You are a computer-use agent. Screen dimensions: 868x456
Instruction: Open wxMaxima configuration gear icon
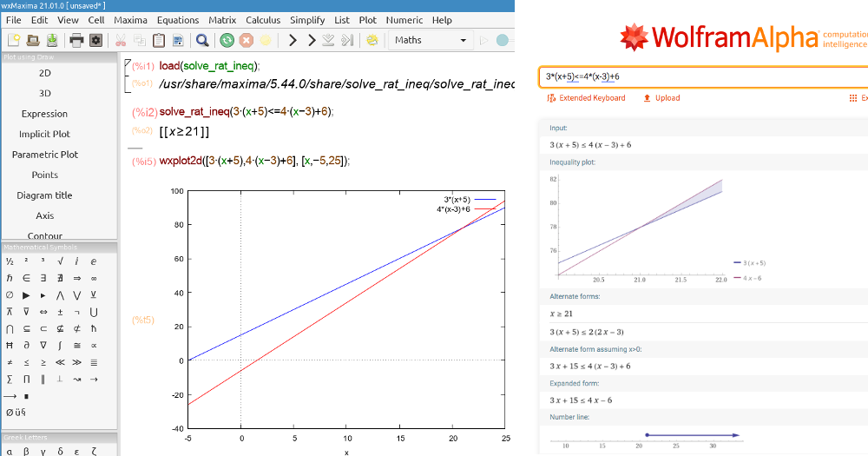point(95,40)
